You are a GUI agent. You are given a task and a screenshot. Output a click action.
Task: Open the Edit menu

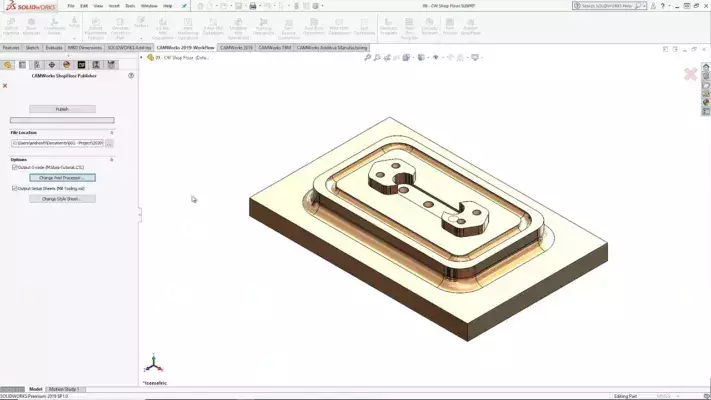[x=84, y=6]
